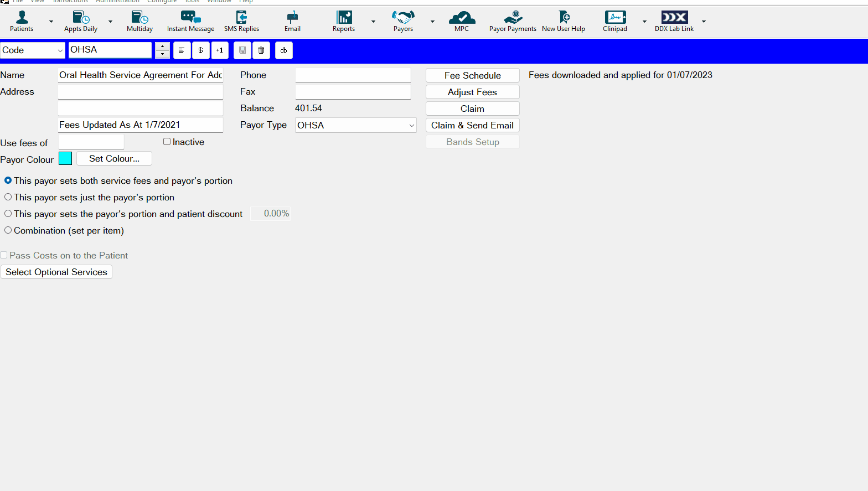This screenshot has width=868, height=491.
Task: Select Combination (set per item) option
Action: pyautogui.click(x=8, y=230)
